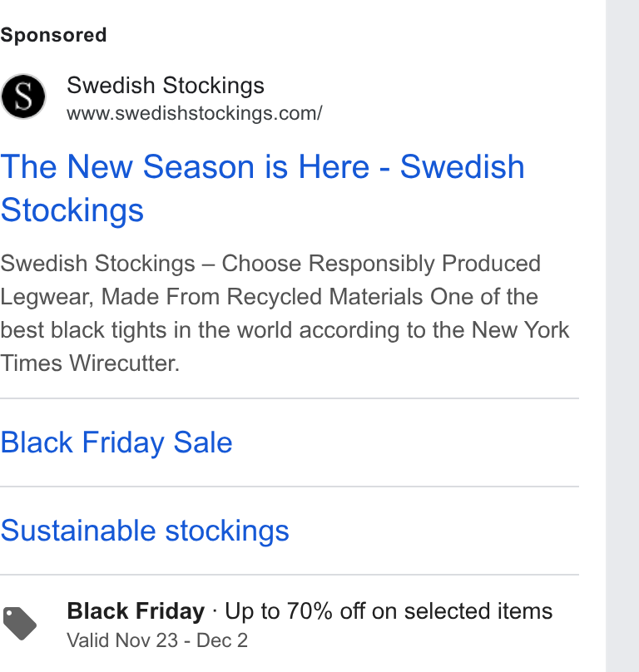This screenshot has height=672, width=639.
Task: Click 'Swedish' at end of headline's first line
Action: pos(463,166)
